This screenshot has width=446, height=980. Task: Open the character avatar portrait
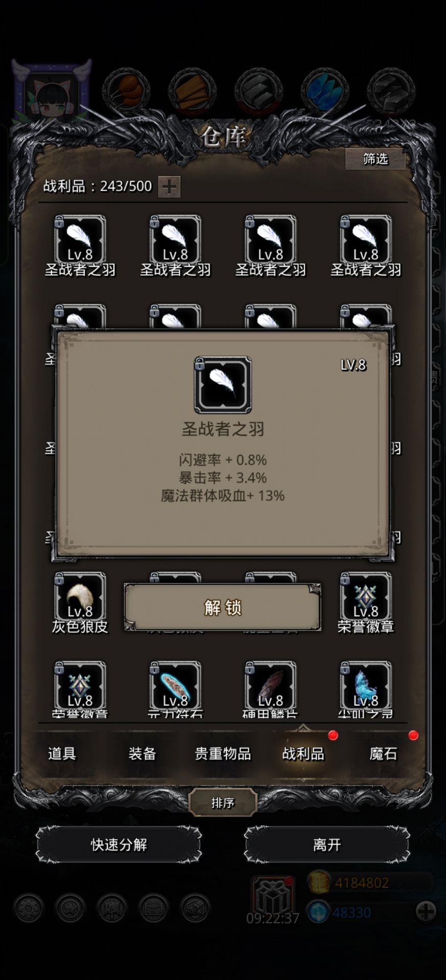[51, 92]
